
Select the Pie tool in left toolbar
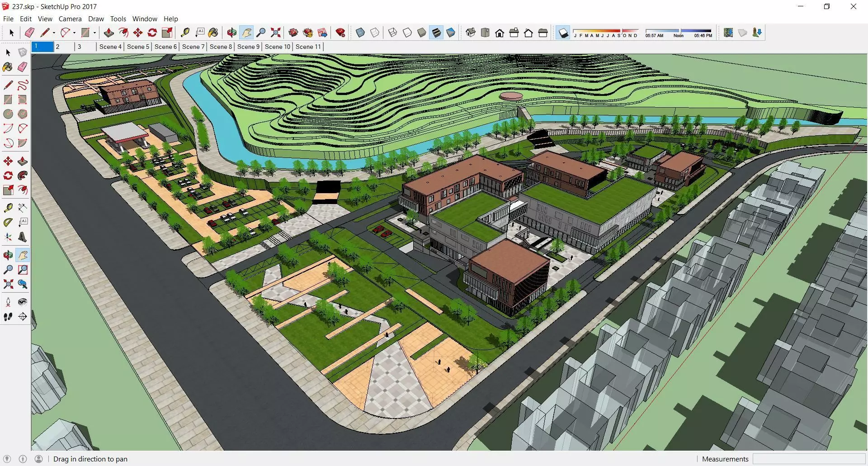click(23, 143)
